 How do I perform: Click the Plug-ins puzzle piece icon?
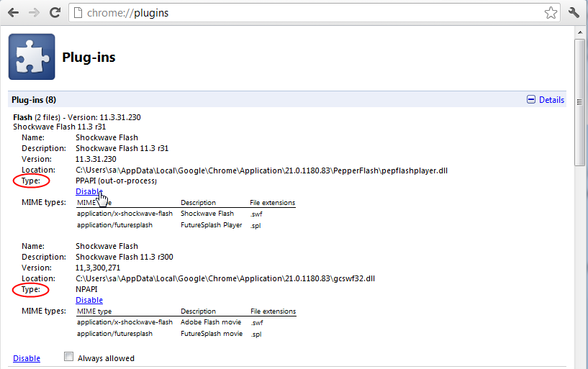pos(32,57)
